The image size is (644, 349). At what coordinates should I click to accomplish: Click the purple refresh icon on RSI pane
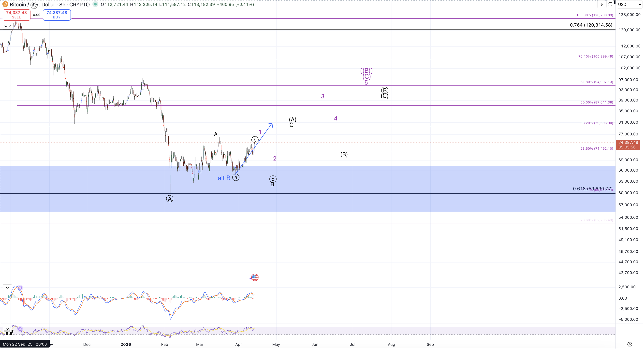(x=20, y=329)
